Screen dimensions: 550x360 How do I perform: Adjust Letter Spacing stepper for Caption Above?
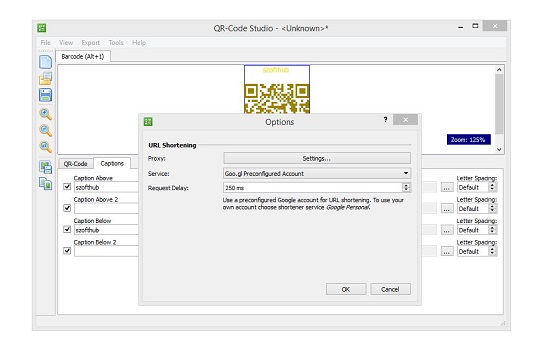coord(492,187)
